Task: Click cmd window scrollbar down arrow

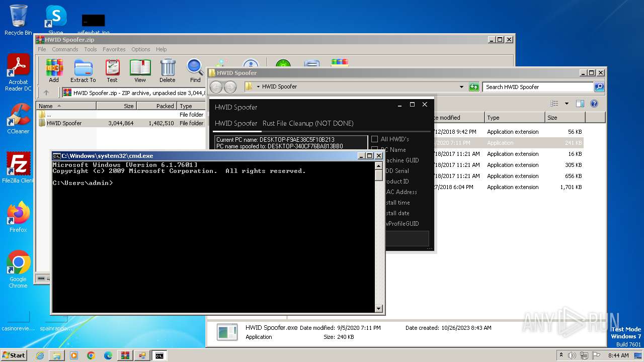Action: pos(379,308)
